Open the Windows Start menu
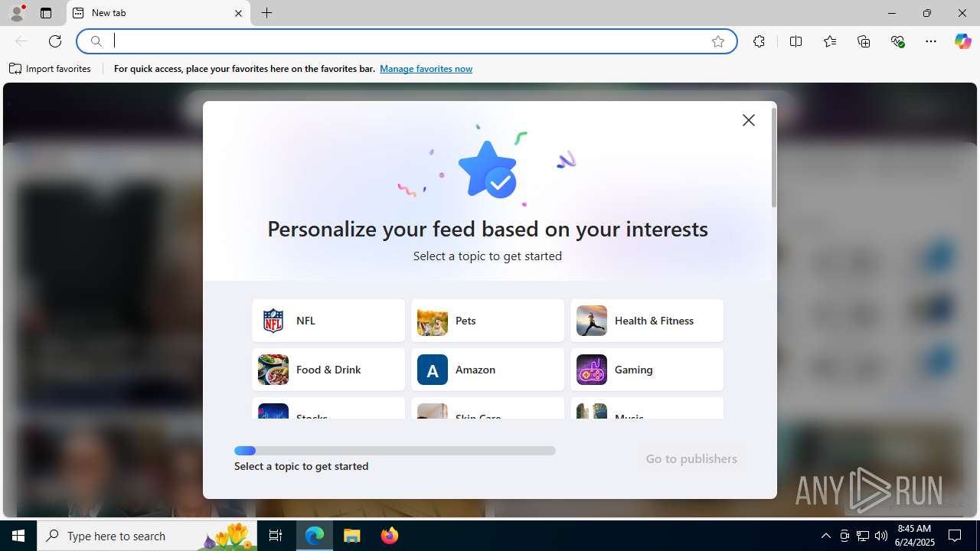The height and width of the screenshot is (551, 980). pos(18,536)
